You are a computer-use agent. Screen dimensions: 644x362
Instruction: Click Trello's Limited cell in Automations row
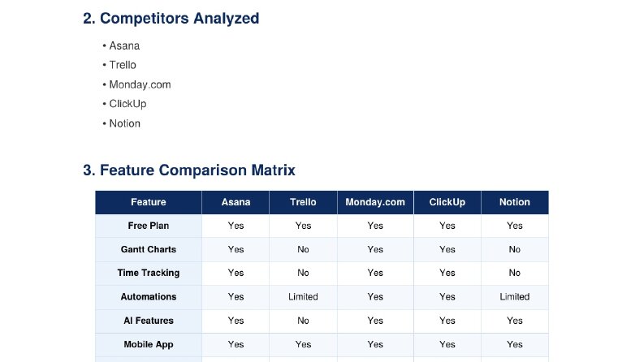(303, 297)
